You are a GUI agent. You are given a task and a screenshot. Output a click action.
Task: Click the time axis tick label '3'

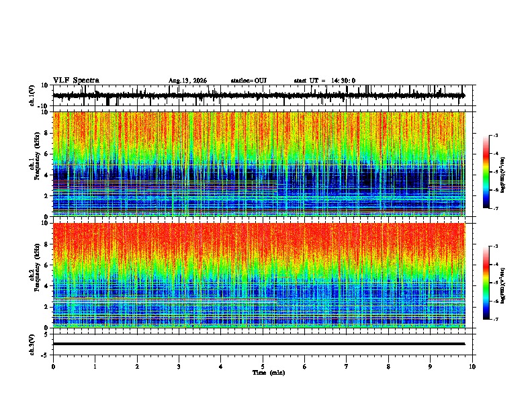coord(179,367)
